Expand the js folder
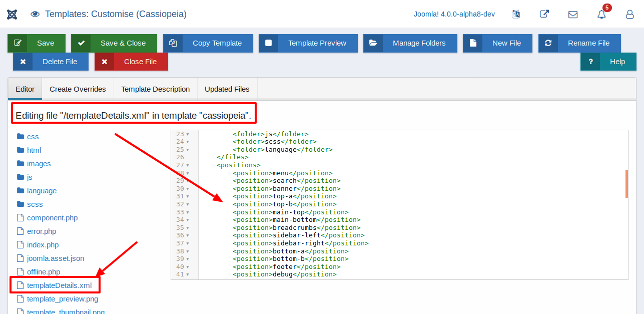 [30, 177]
